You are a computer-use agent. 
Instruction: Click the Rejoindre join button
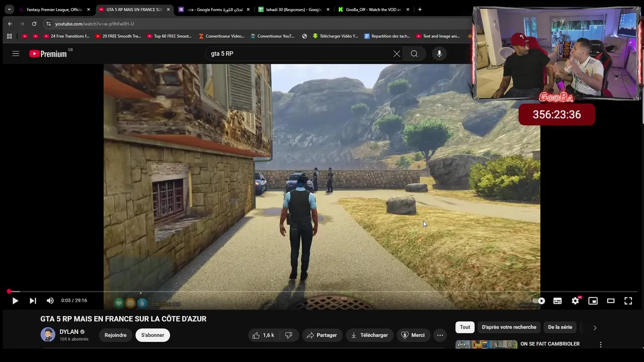click(x=116, y=335)
